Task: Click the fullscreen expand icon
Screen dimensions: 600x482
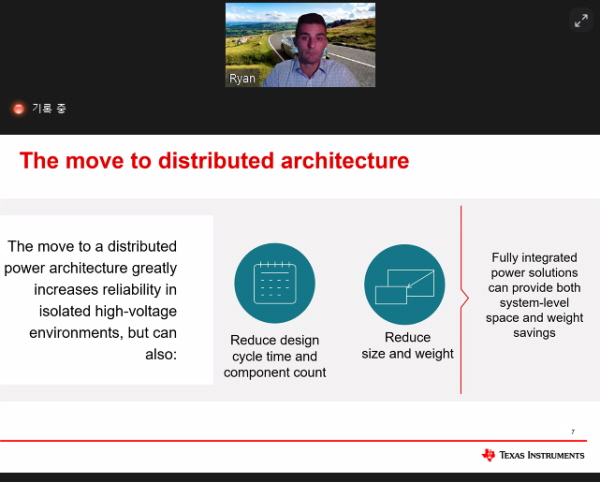Action: (580, 20)
